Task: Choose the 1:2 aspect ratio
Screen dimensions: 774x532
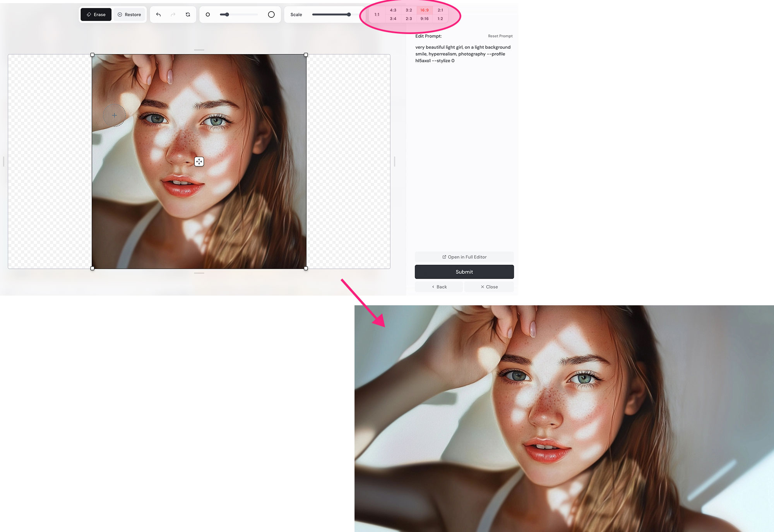Action: tap(440, 19)
